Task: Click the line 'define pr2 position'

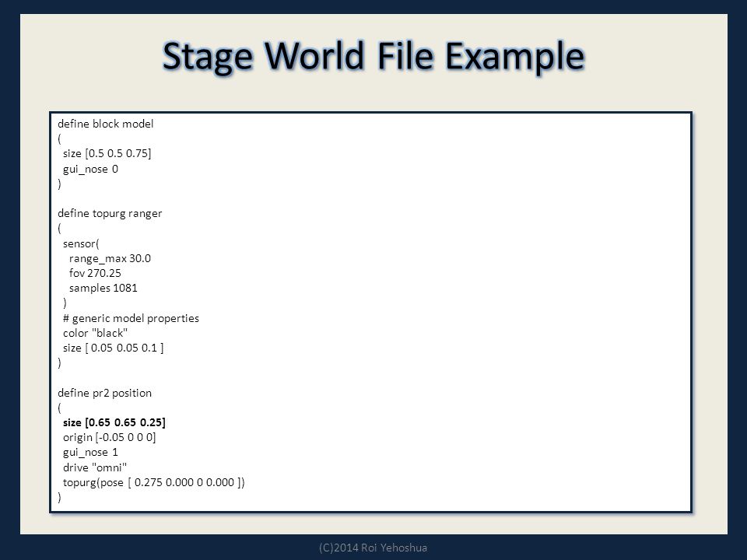Action: (105, 393)
